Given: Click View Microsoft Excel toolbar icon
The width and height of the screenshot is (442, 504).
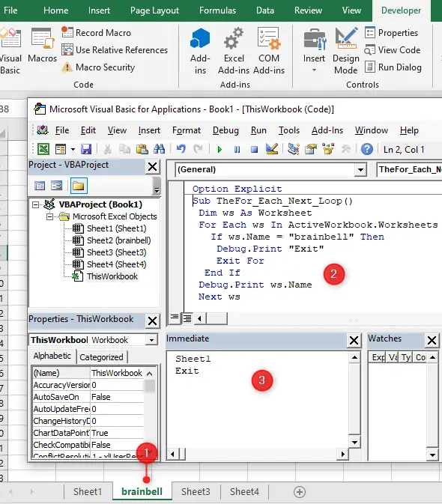Looking at the screenshot, I should point(43,149).
